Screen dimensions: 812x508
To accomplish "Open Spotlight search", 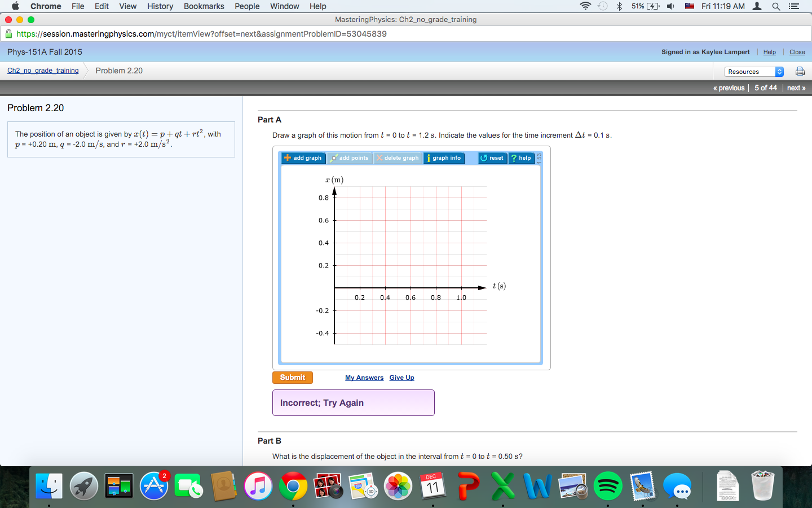I will coord(776,6).
